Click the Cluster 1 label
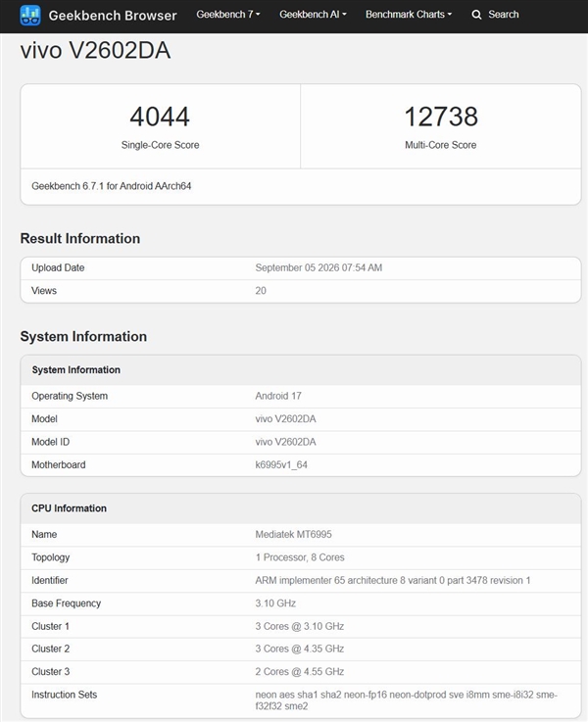The width and height of the screenshot is (588, 722). click(50, 627)
